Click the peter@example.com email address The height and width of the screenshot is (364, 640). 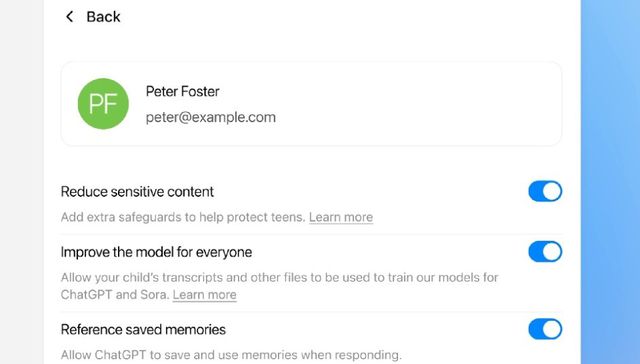211,118
